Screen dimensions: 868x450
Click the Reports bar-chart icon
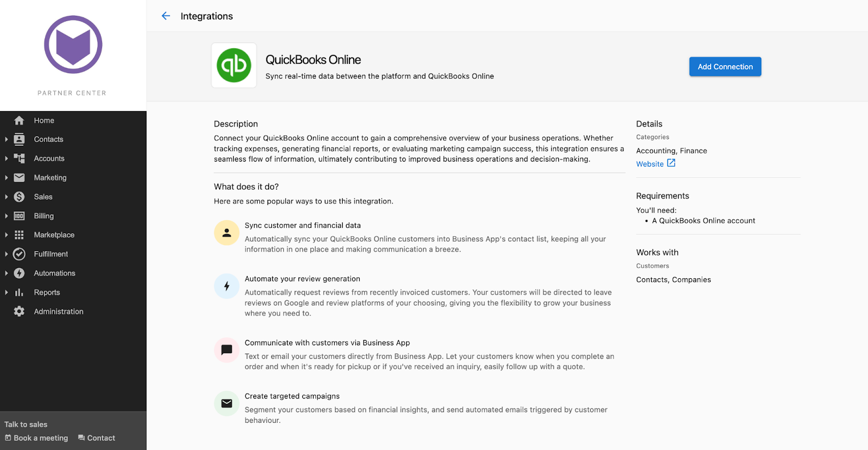pos(19,292)
